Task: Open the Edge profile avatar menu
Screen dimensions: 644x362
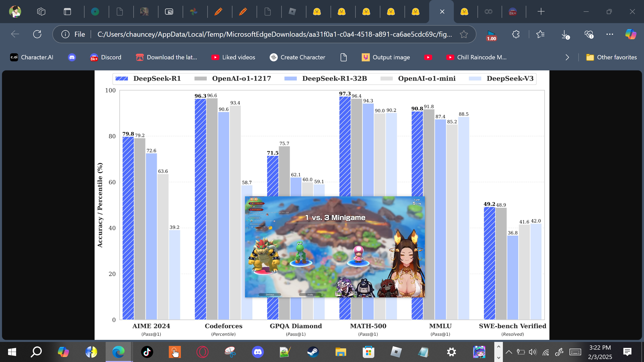Action: [15, 12]
